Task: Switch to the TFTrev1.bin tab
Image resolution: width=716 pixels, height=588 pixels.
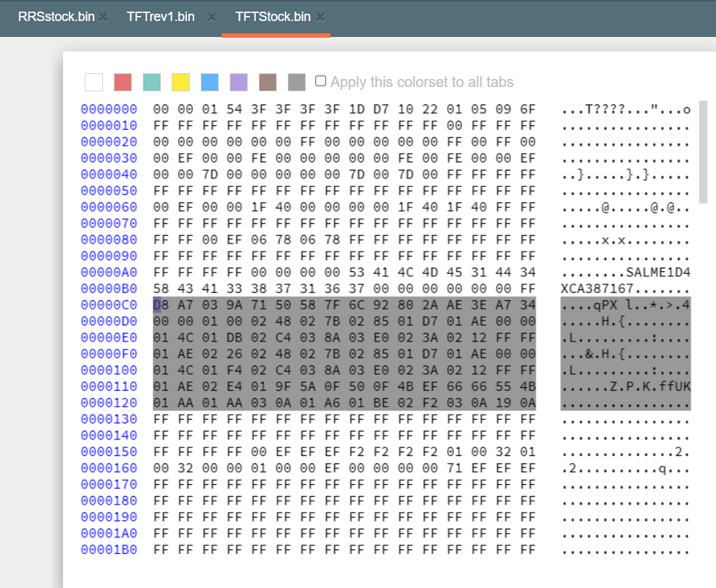Action: [x=161, y=17]
